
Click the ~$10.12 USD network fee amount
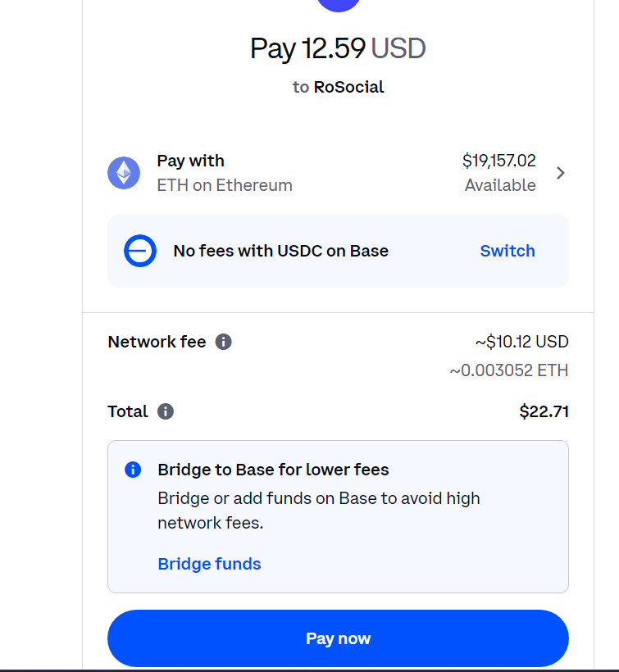point(521,342)
